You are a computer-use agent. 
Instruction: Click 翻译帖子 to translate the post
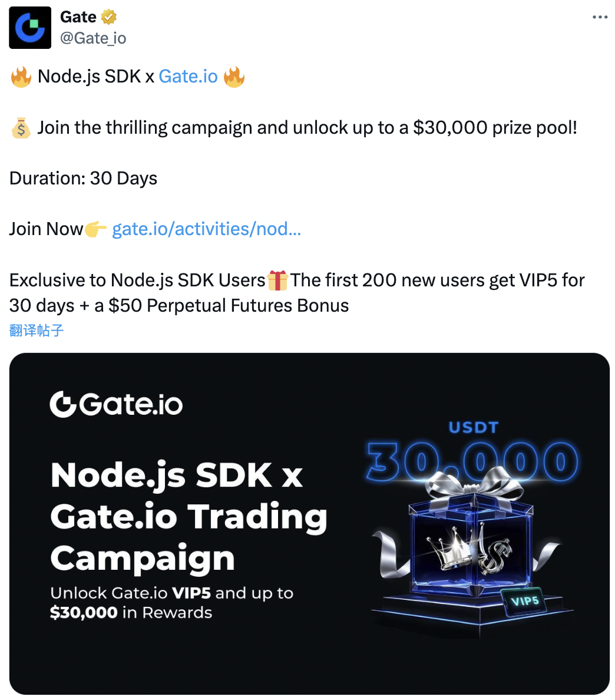point(37,330)
